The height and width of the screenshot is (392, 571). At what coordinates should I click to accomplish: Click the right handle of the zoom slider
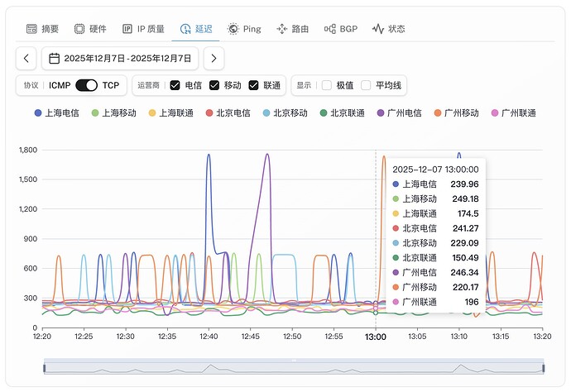[x=544, y=368]
